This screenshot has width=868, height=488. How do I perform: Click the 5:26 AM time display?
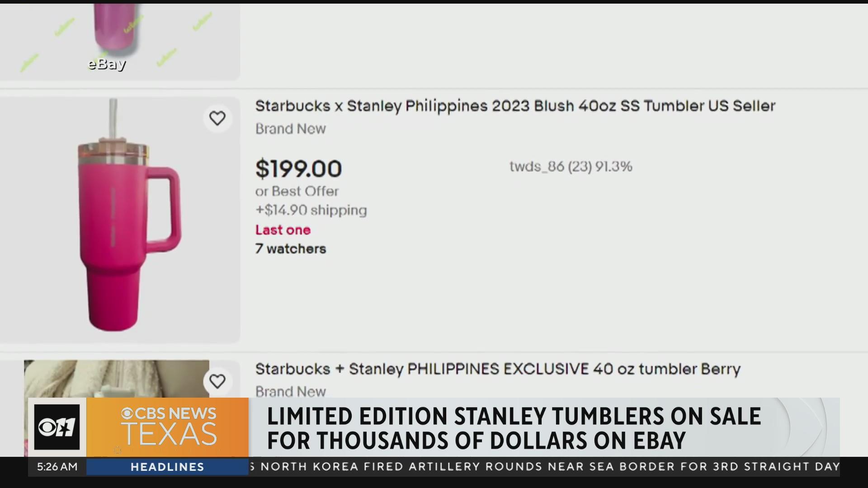[57, 467]
